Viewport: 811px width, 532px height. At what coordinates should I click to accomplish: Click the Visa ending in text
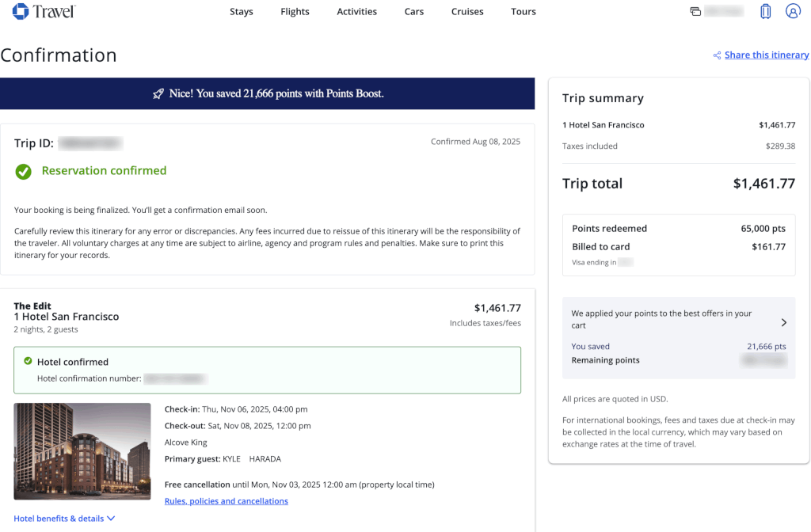(594, 262)
